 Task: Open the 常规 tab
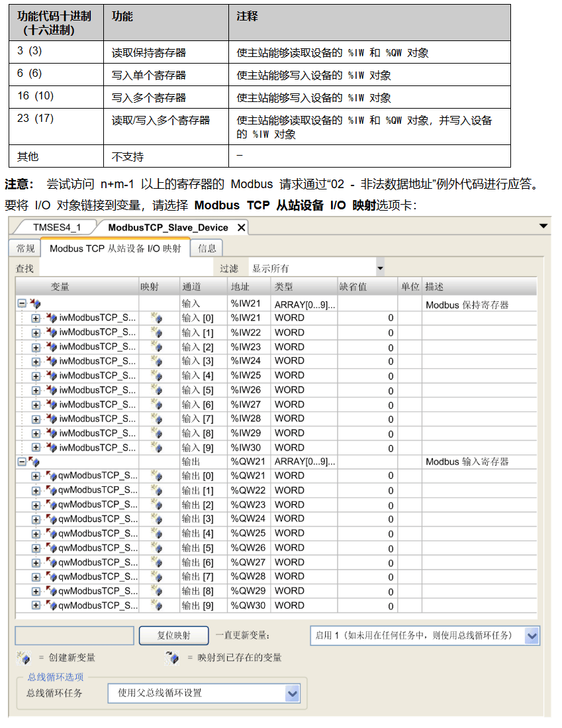(x=26, y=248)
